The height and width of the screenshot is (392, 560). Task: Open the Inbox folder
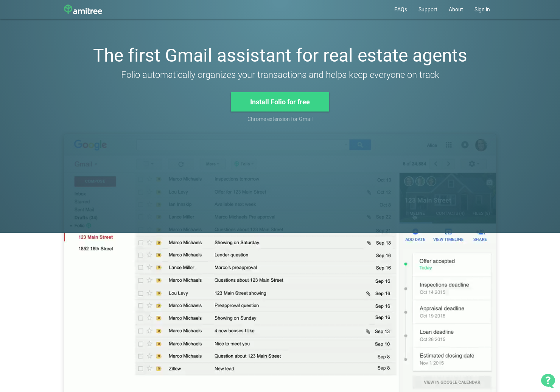[x=80, y=194]
